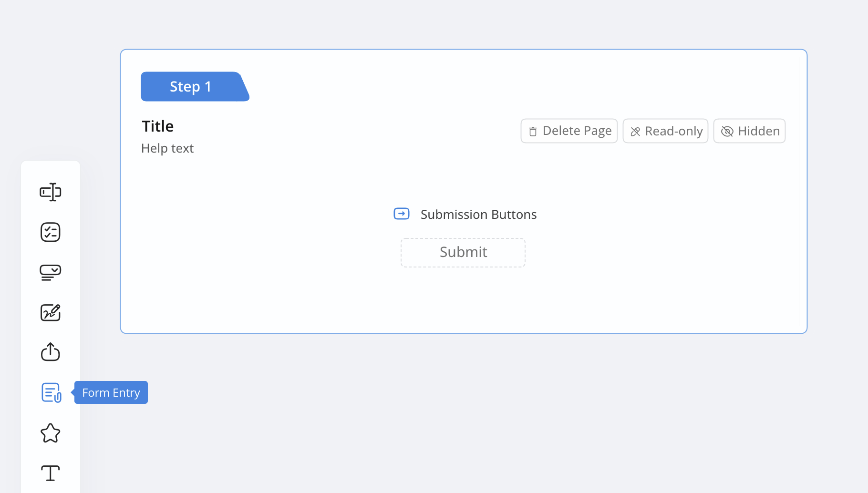Image resolution: width=868 pixels, height=493 pixels.
Task: Click the Form Entry sidebar icon
Action: (51, 392)
